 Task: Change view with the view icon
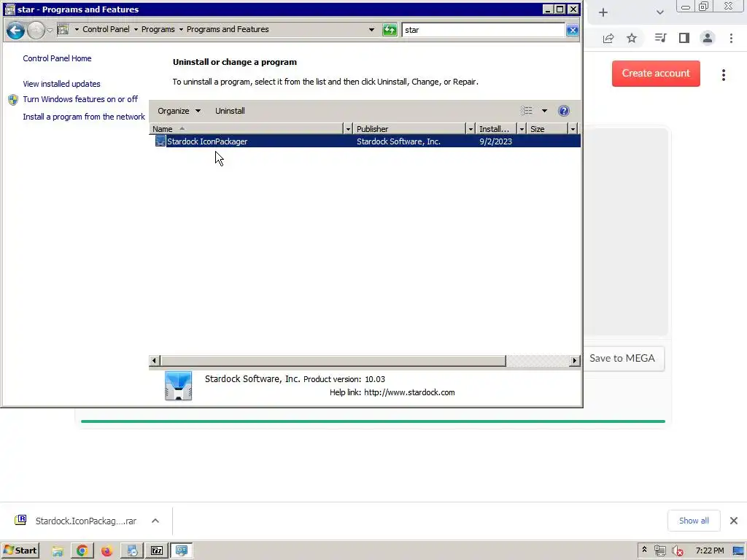pyautogui.click(x=527, y=111)
